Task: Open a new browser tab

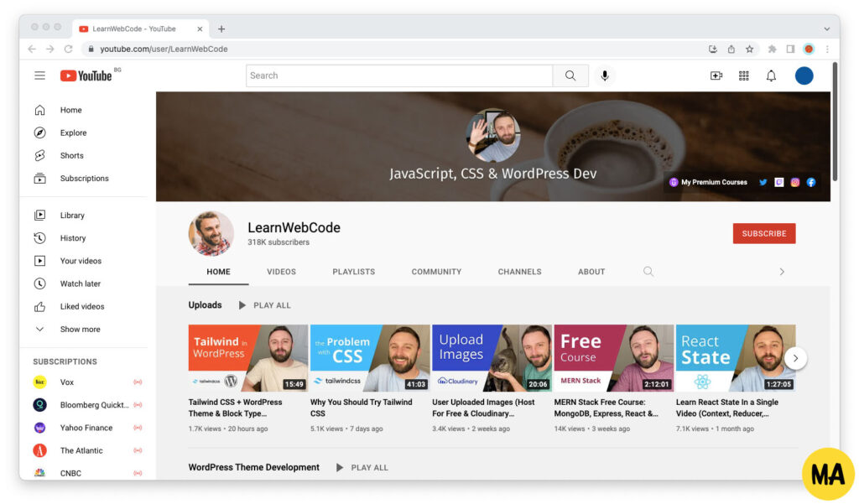Action: (x=221, y=29)
